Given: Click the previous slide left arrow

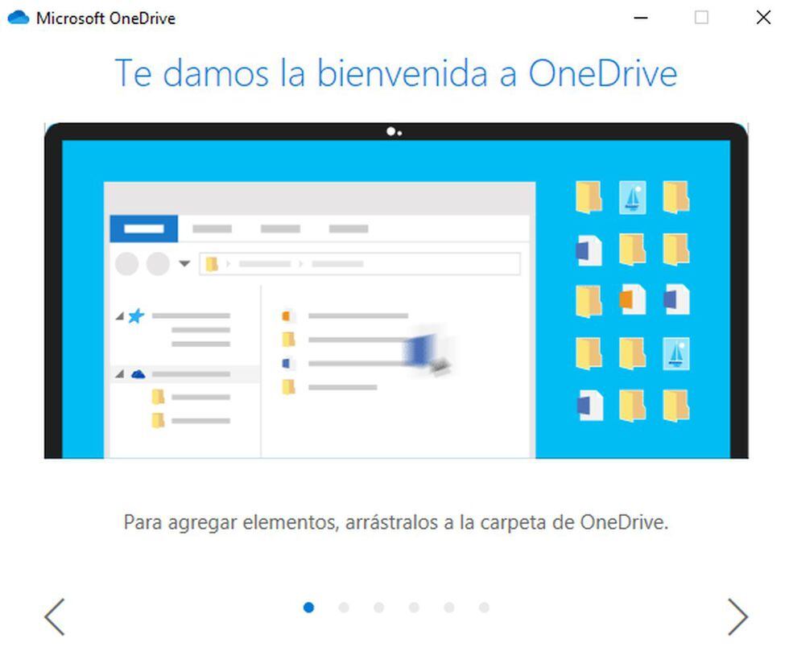Looking at the screenshot, I should click(x=54, y=617).
